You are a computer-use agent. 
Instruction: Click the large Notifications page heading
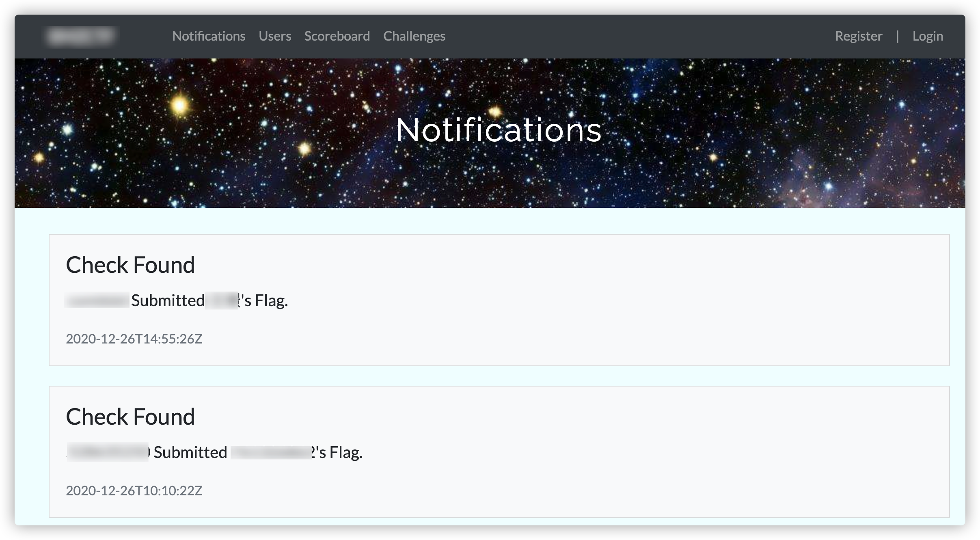point(499,130)
